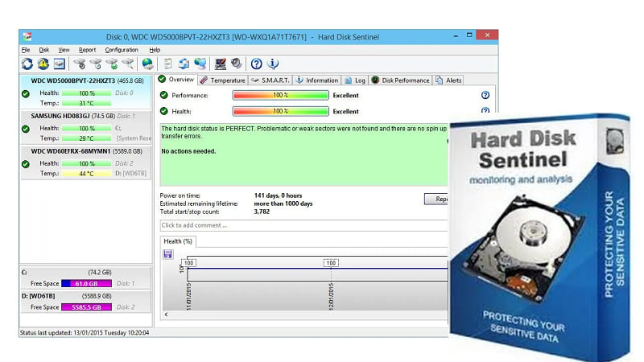Click green check next to WDC WD60EFRX health

[26, 164]
